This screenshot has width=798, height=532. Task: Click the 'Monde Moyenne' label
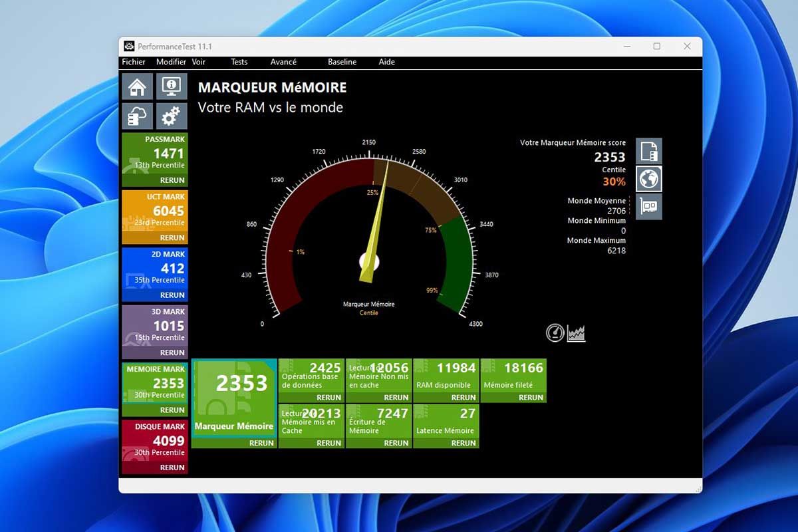pos(597,201)
